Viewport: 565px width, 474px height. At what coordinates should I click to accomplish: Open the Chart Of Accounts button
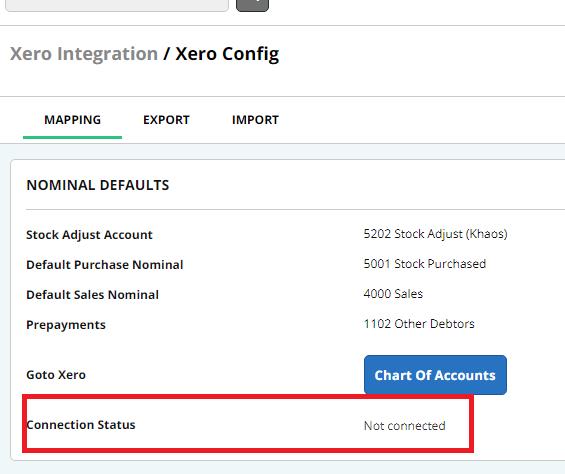click(435, 375)
